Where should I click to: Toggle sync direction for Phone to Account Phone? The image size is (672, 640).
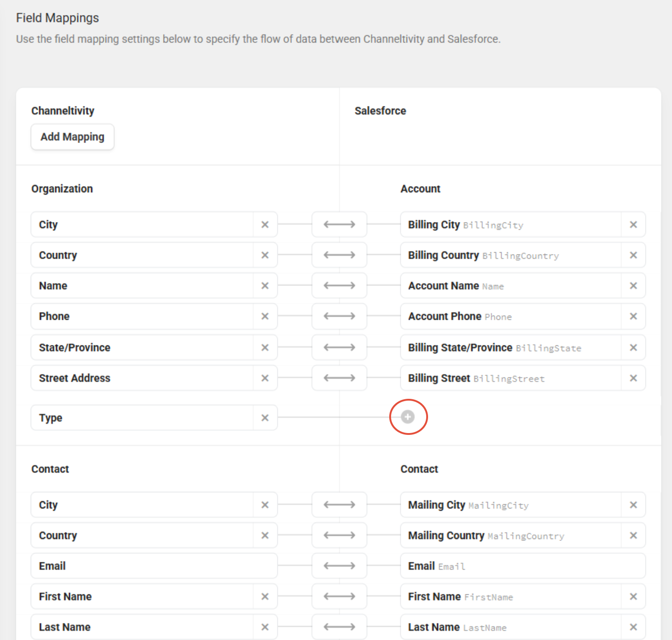pyautogui.click(x=339, y=316)
